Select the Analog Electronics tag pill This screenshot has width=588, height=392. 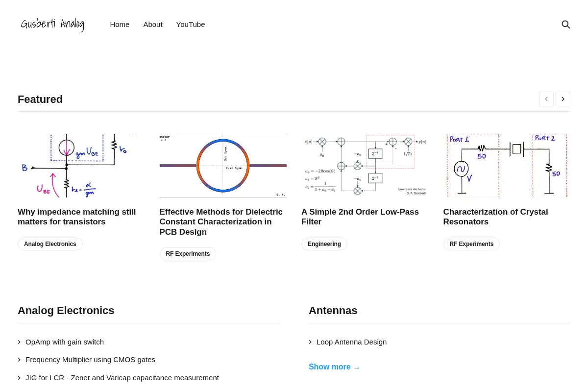pos(50,244)
